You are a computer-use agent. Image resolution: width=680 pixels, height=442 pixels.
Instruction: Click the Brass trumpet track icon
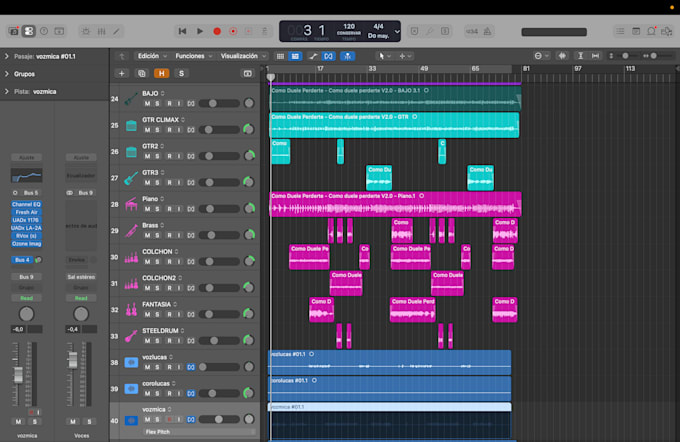click(x=131, y=231)
